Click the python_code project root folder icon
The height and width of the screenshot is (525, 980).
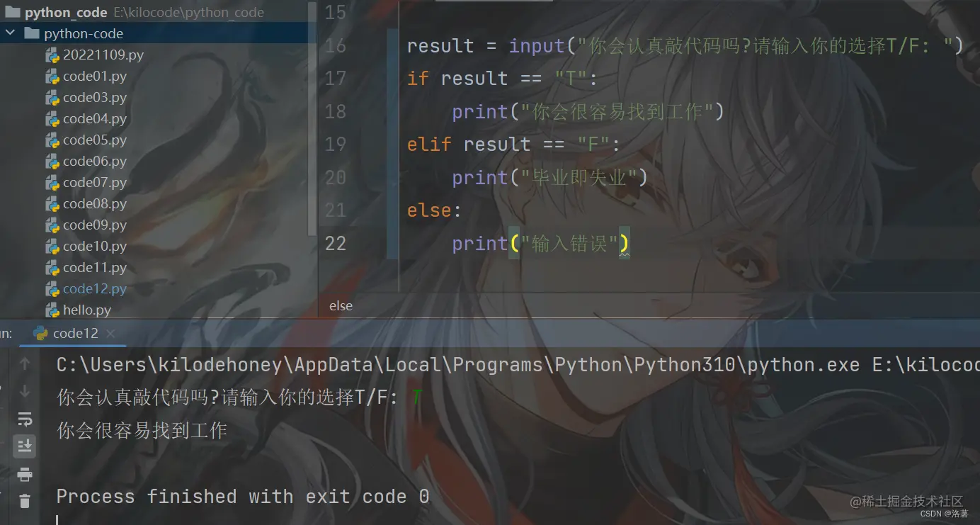(x=12, y=12)
